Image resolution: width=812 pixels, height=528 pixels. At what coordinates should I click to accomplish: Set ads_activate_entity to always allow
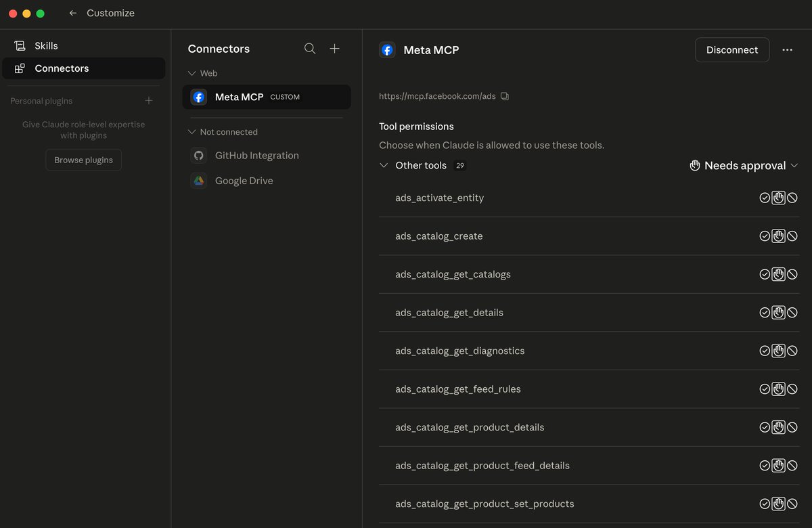(765, 198)
